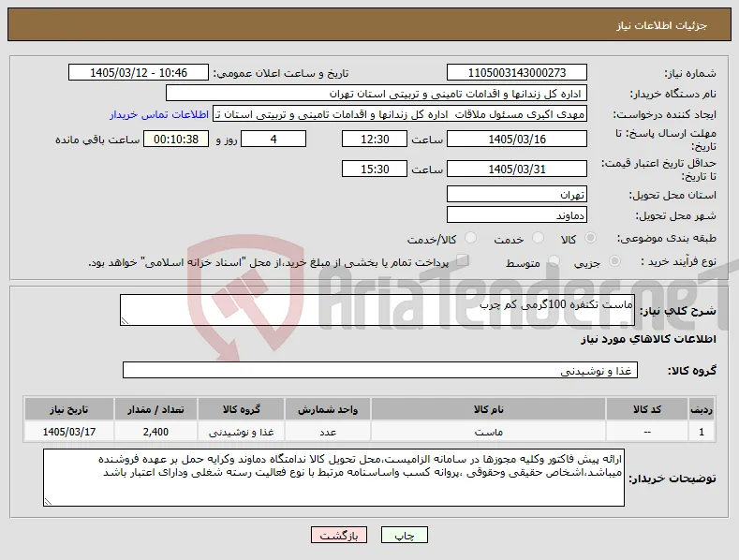
Task: Select the کالا/خدمت radio button
Action: click(470, 238)
